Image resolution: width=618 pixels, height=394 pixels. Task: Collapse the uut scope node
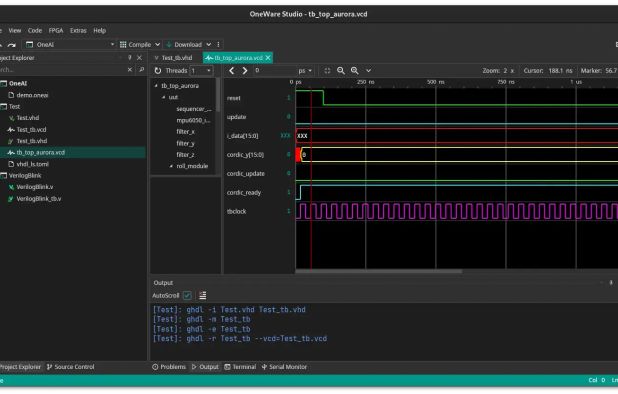[x=164, y=97]
